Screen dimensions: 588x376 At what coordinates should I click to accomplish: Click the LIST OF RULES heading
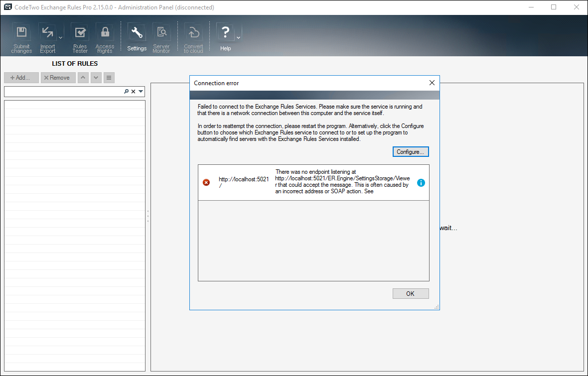pyautogui.click(x=75, y=64)
